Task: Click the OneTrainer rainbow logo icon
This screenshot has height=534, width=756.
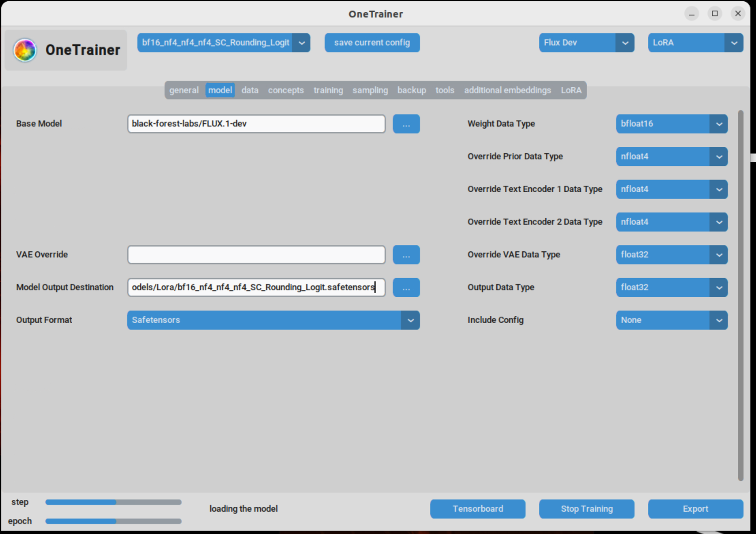Action: coord(25,50)
